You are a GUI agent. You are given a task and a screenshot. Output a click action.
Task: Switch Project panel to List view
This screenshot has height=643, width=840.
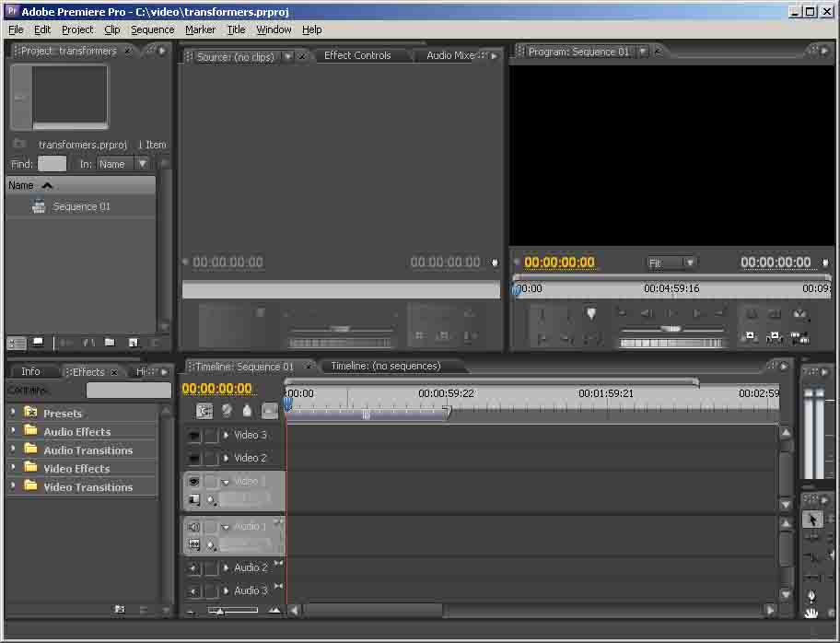coord(17,343)
